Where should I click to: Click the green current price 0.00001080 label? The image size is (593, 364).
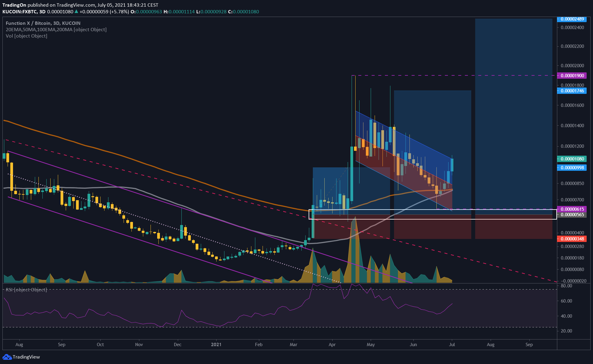pyautogui.click(x=572, y=159)
